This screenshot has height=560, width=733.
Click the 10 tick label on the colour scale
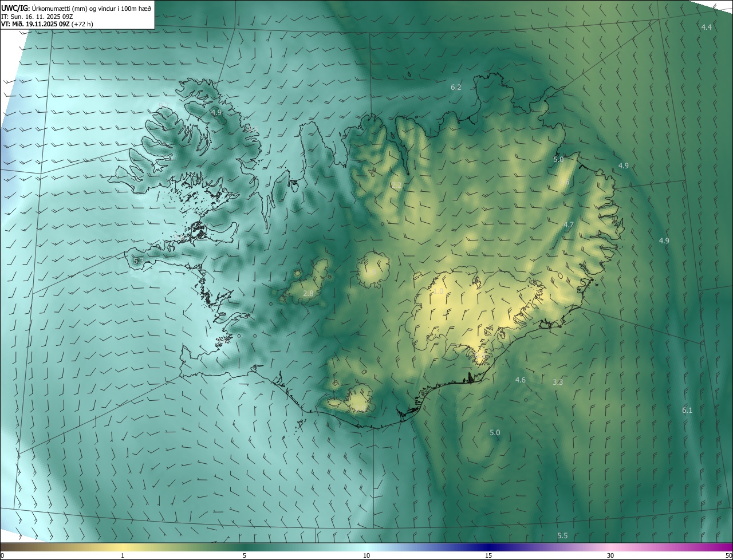coord(366,555)
